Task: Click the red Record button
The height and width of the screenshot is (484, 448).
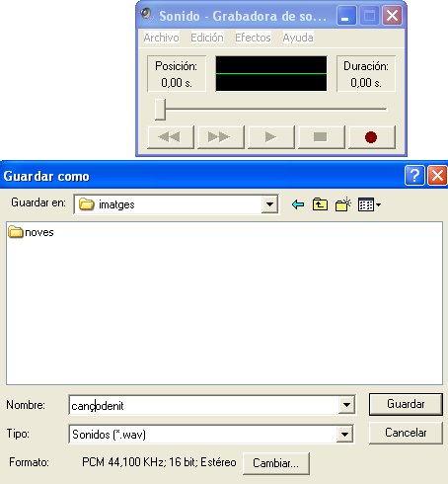Action: point(372,137)
